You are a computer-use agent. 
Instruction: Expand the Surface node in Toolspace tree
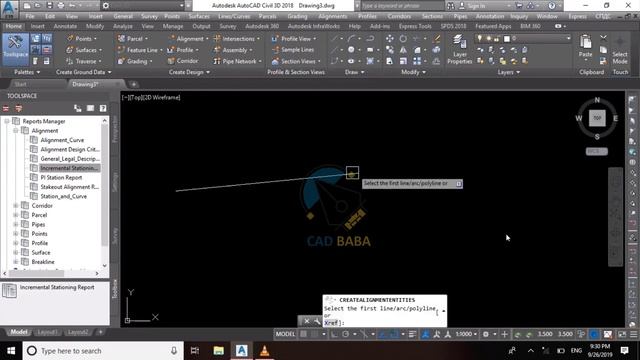(x=16, y=253)
